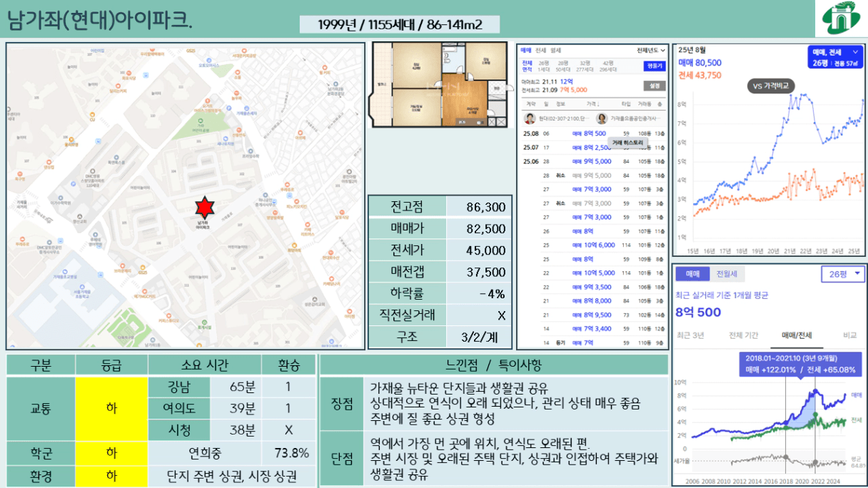This screenshot has height=488, width=868.
Task: Select the 현대 agent profile photo
Action: pyautogui.click(x=530, y=118)
